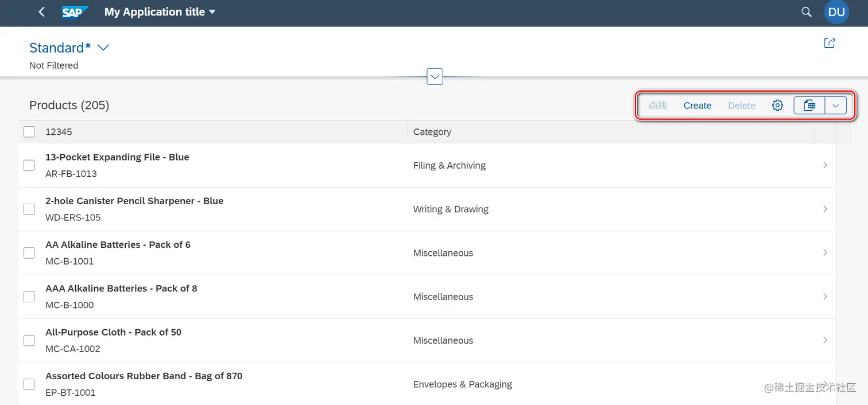868x405 pixels.
Task: Open My Application title dropdown
Action: (160, 12)
